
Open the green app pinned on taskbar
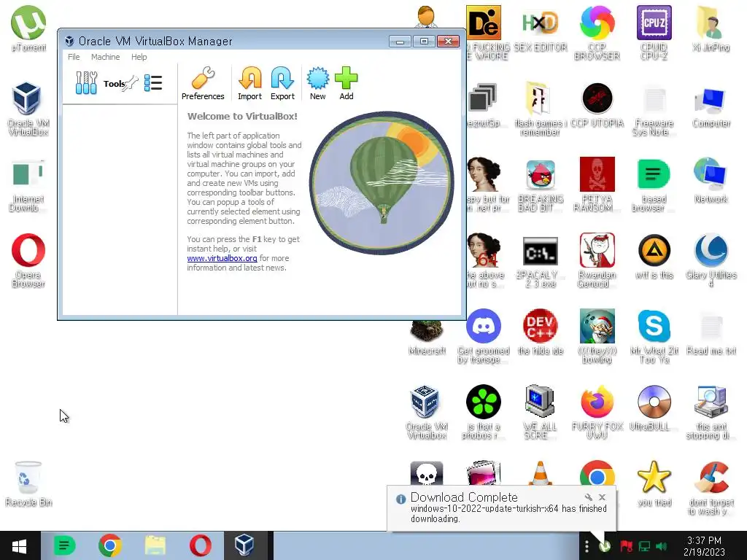click(x=64, y=545)
